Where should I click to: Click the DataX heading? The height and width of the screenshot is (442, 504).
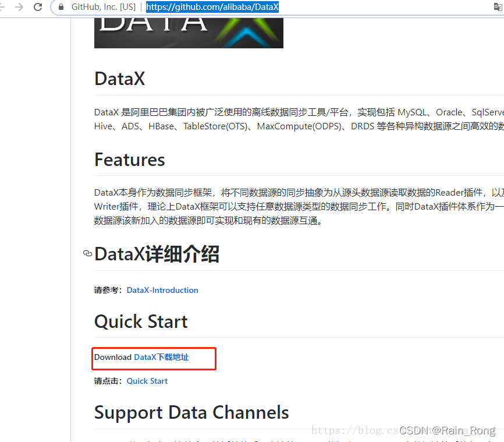(119, 79)
